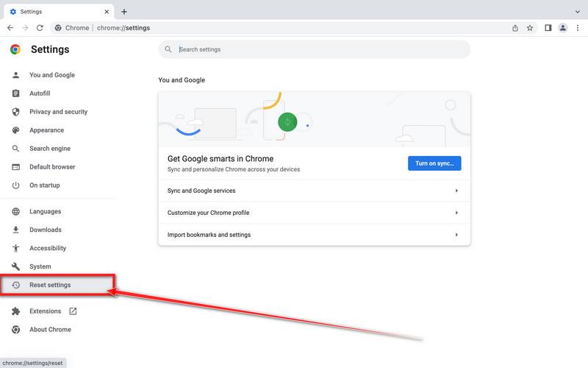Click the share page icon in address bar
Viewport: 588px width, 368px height.
coord(515,28)
